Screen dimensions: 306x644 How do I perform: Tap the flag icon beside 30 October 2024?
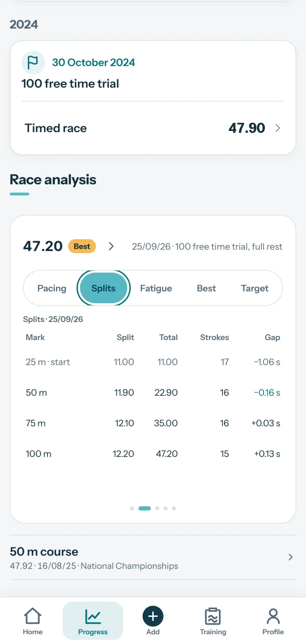[33, 62]
